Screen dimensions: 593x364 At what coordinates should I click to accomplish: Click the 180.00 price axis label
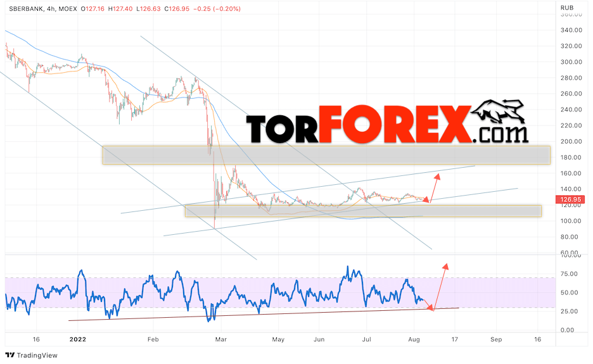pyautogui.click(x=571, y=157)
